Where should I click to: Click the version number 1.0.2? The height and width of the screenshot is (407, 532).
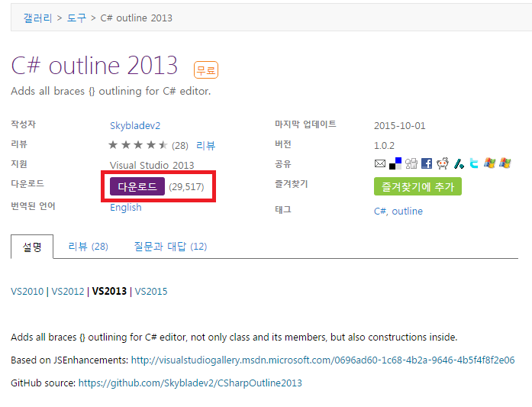click(x=384, y=146)
